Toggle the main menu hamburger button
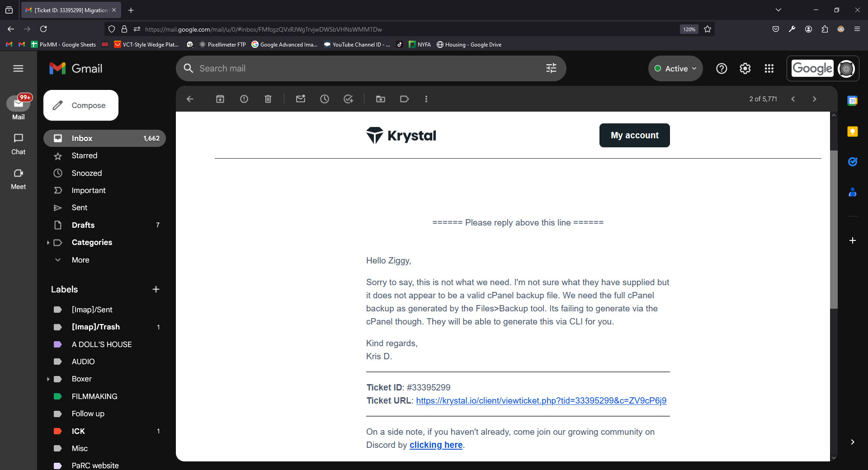Viewport: 868px width, 470px height. tap(18, 69)
